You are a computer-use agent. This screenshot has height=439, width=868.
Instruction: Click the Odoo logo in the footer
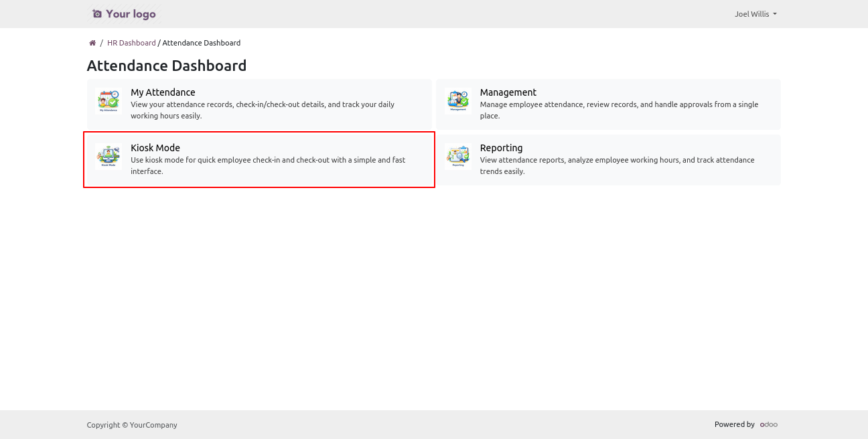[768, 424]
